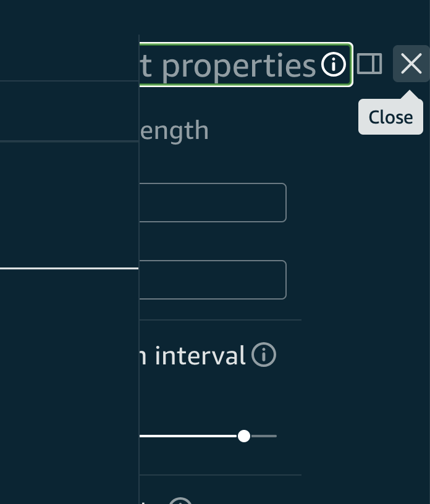The width and height of the screenshot is (430, 504).
Task: Click the Close tooltip label
Action: [390, 117]
